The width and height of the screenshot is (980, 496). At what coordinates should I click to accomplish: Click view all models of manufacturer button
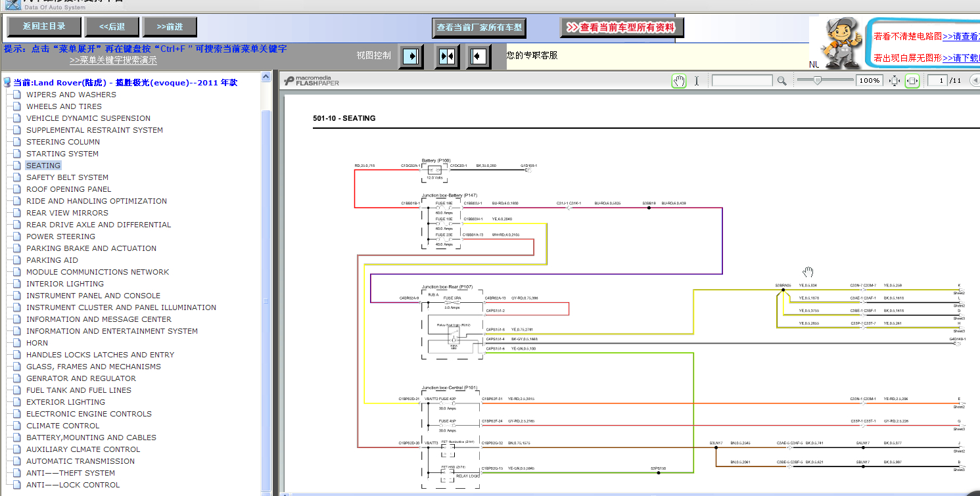pyautogui.click(x=479, y=28)
